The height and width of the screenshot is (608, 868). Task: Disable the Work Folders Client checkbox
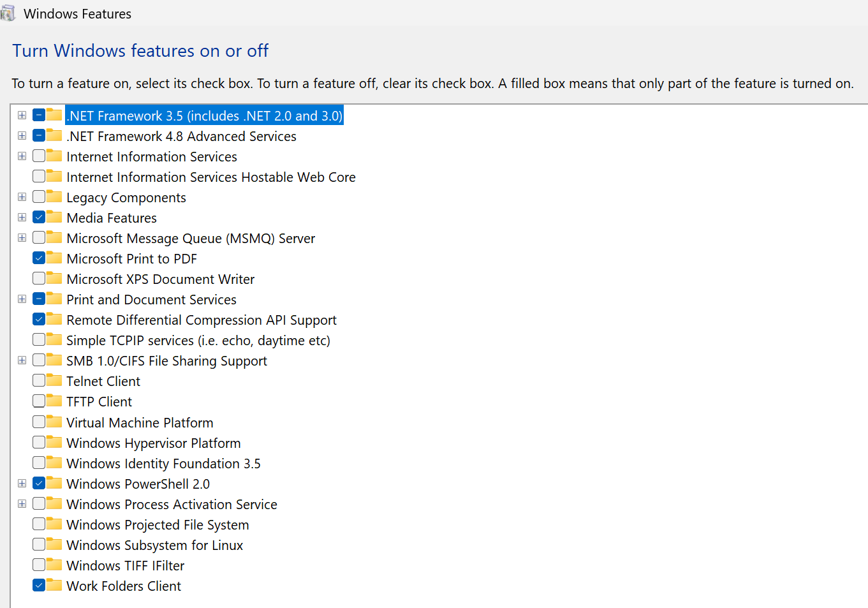tap(40, 585)
